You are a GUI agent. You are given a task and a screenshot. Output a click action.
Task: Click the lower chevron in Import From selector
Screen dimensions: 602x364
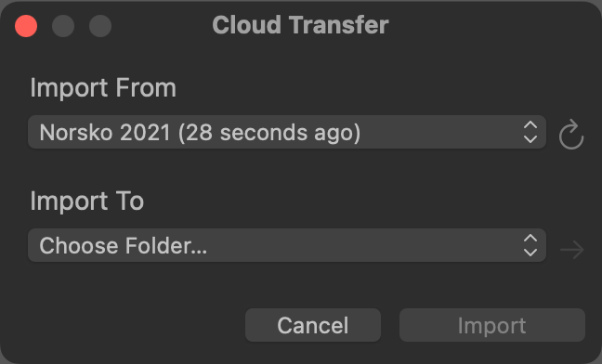point(530,139)
